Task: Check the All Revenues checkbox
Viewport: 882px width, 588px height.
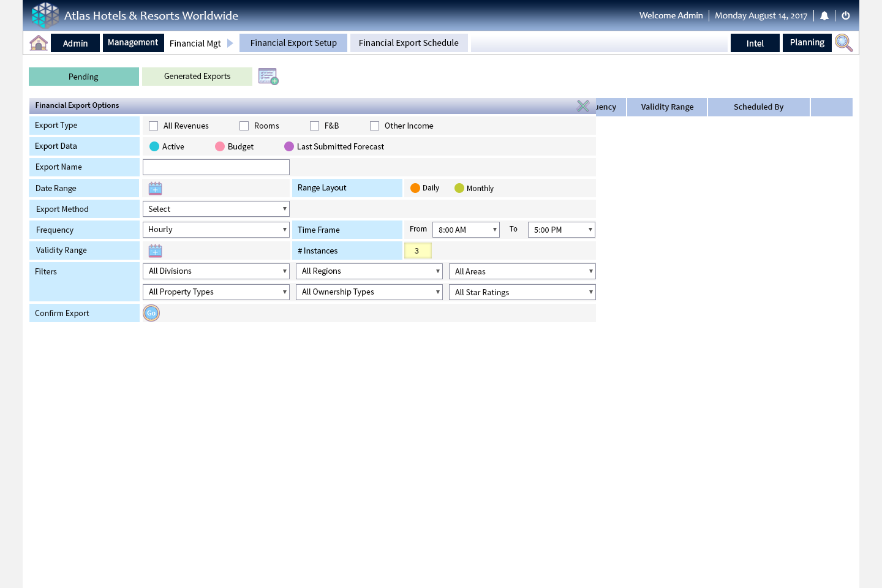Action: pos(154,126)
